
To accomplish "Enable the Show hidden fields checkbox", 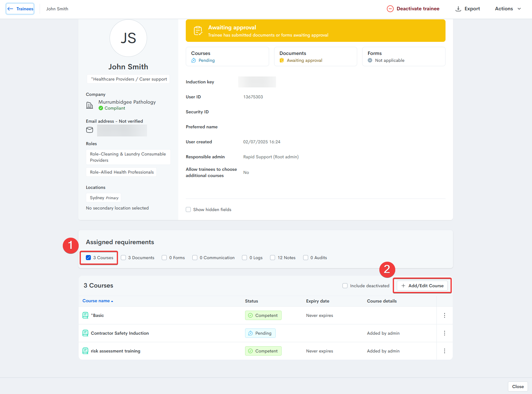I will [188, 209].
